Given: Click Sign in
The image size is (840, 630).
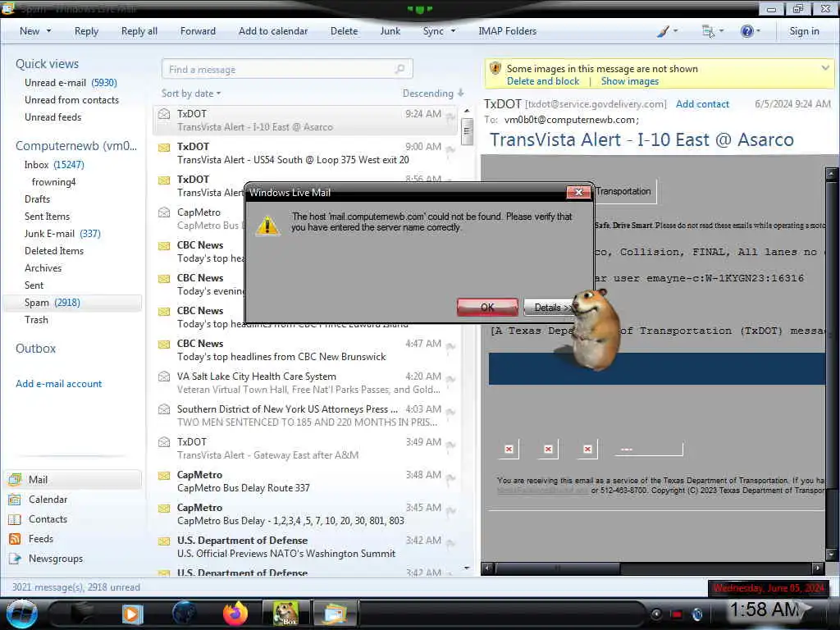Looking at the screenshot, I should point(804,31).
